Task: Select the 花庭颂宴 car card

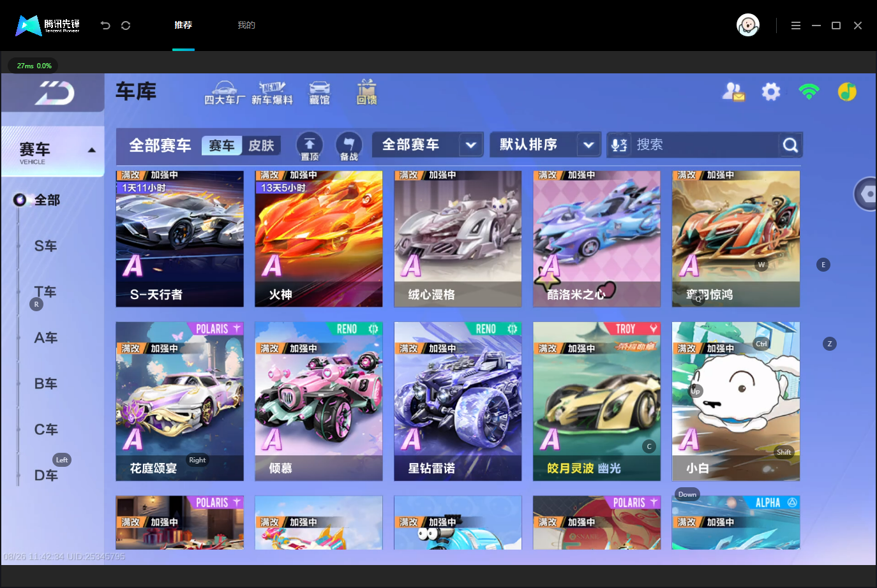Action: click(179, 401)
